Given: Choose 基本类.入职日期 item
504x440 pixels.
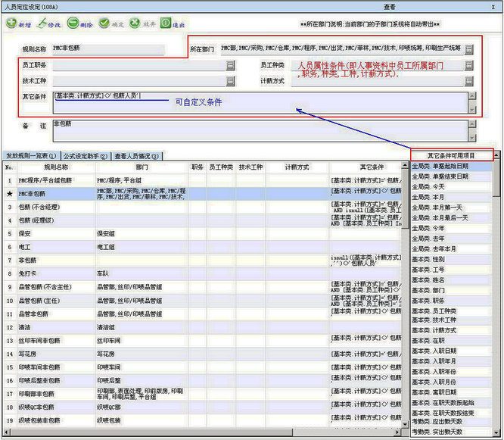Looking at the screenshot, I should pos(451,351).
